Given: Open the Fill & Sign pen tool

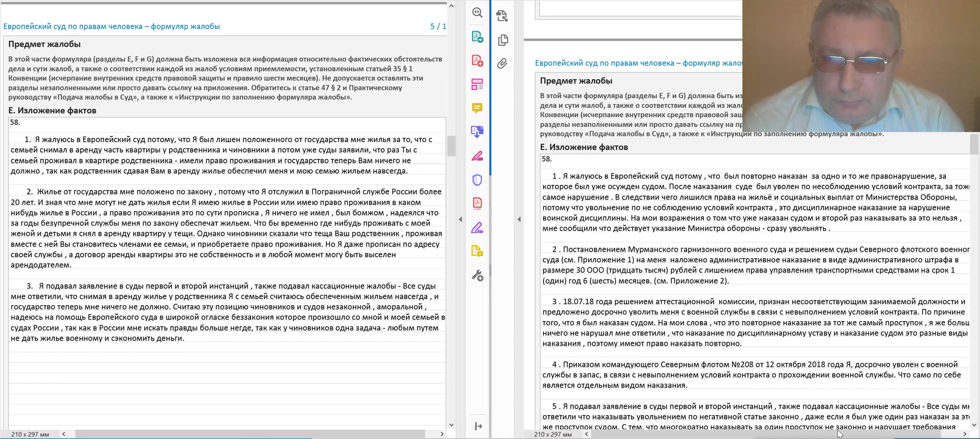Looking at the screenshot, I should pyautogui.click(x=477, y=228).
